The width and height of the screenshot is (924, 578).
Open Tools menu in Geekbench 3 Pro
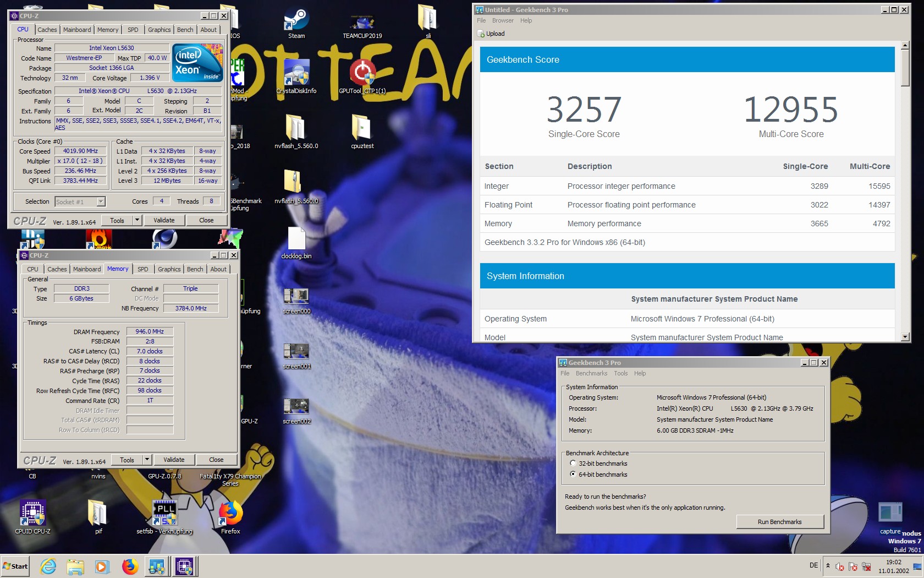point(621,373)
